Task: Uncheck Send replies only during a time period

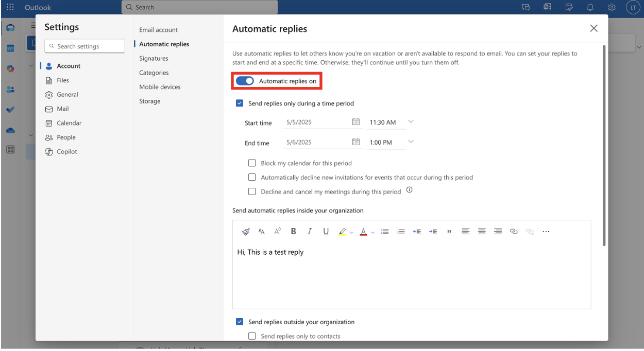Action: (x=240, y=103)
